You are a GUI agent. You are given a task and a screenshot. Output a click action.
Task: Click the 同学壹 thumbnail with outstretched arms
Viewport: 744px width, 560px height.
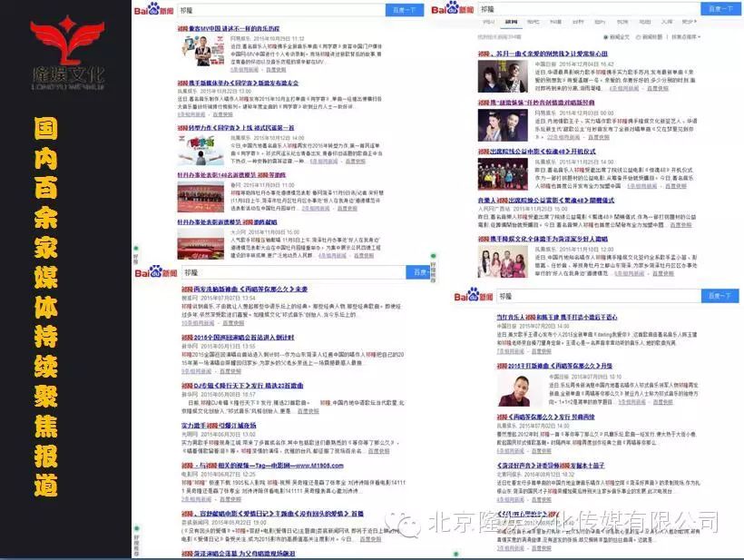point(201,149)
